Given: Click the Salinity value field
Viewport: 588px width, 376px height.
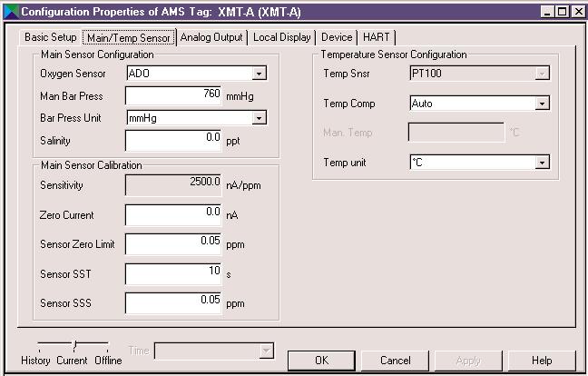Looking at the screenshot, I should click(x=173, y=141).
